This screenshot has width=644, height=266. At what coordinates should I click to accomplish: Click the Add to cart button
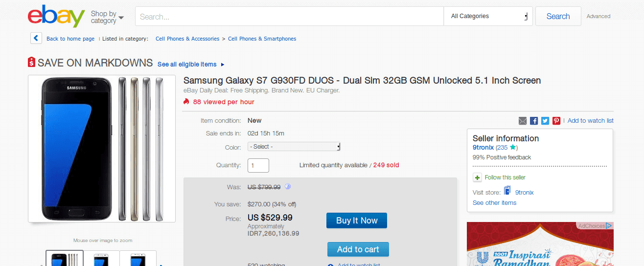coord(358,249)
